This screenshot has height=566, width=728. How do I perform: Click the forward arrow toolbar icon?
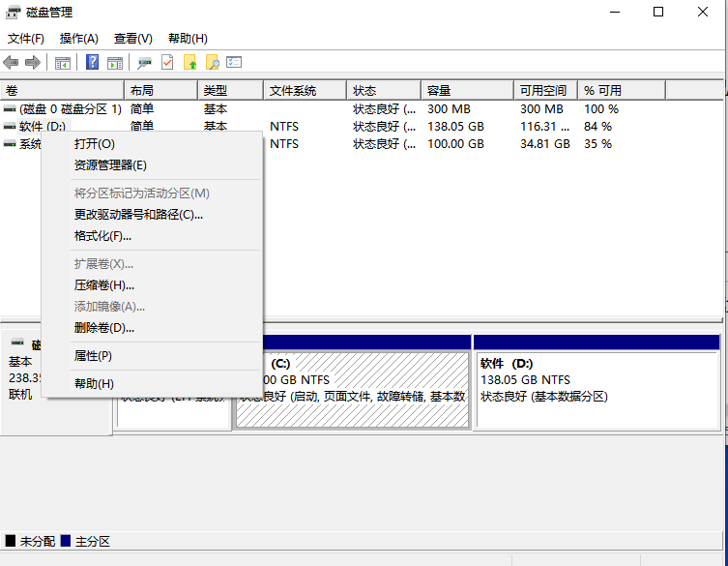[x=33, y=63]
